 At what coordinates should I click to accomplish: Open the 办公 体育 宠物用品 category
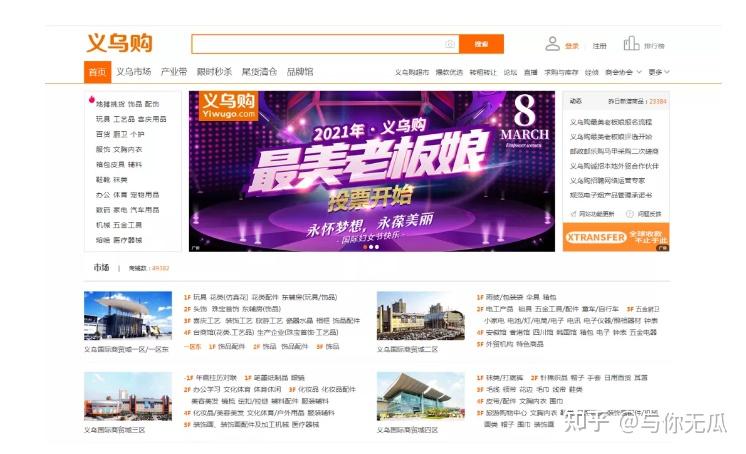tap(127, 195)
